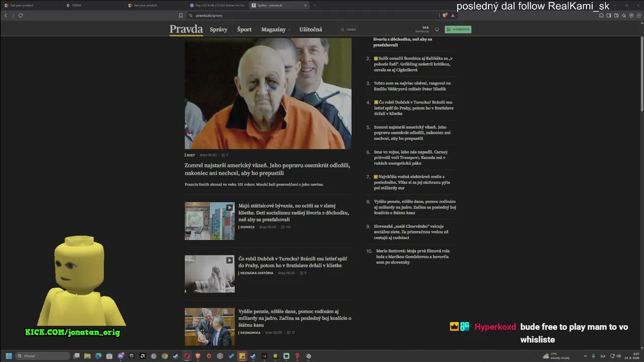Open the weather widget showing 17°C
Image resolution: width=644 pixels, height=362 pixels.
tap(556, 356)
